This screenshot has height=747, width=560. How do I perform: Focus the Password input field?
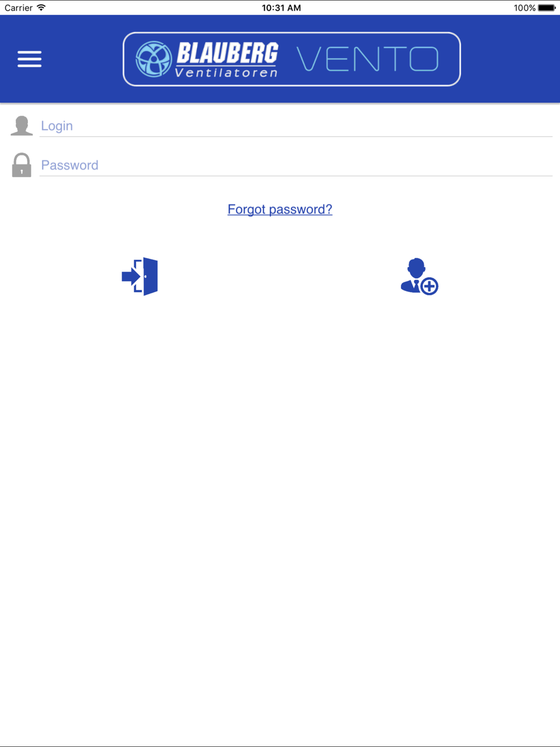296,165
